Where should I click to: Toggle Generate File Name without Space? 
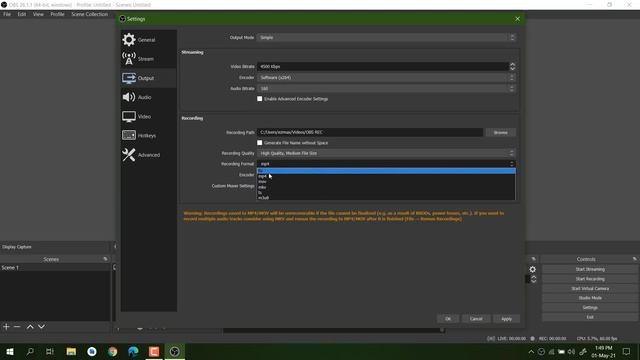pos(260,143)
